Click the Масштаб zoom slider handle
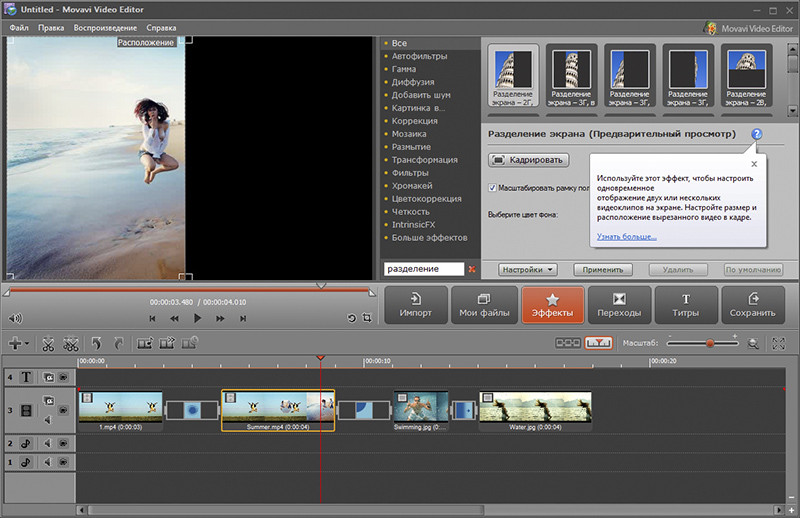The image size is (800, 518). (x=710, y=343)
